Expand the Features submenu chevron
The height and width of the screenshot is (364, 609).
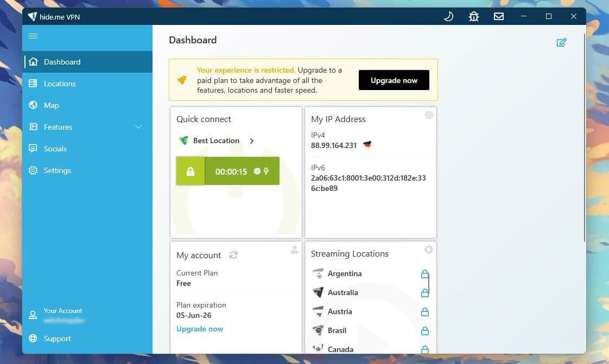(138, 127)
